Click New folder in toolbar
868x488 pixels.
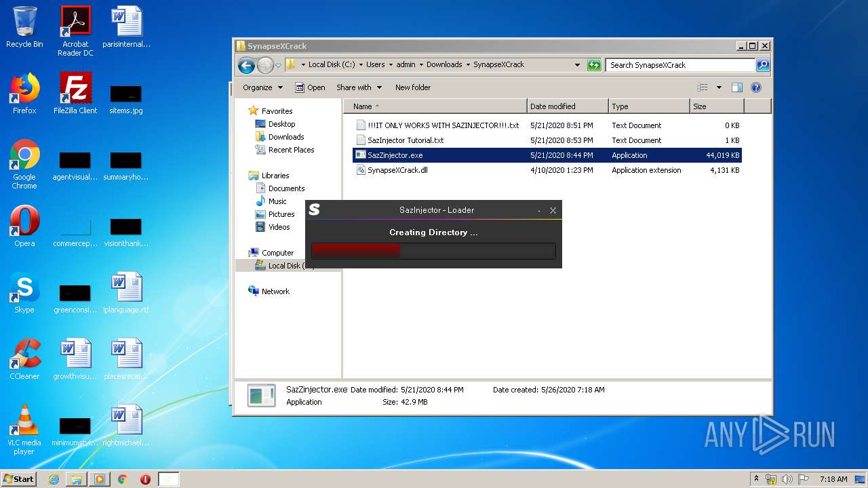413,87
